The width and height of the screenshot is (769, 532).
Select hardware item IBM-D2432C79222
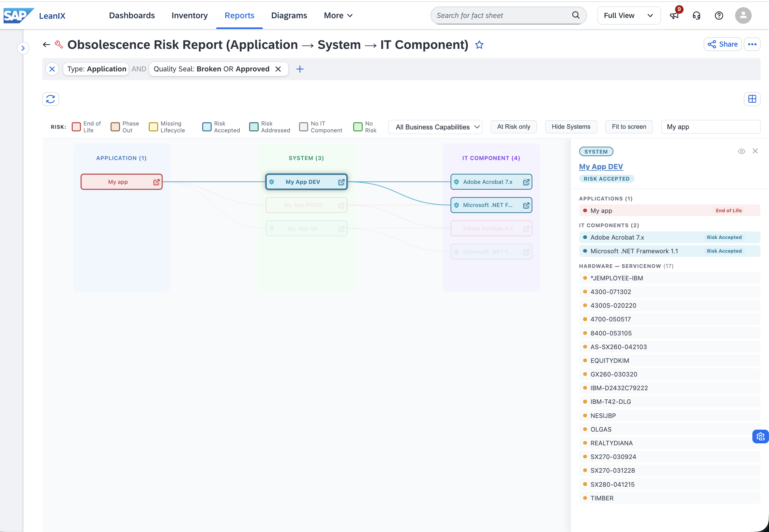click(x=670, y=388)
